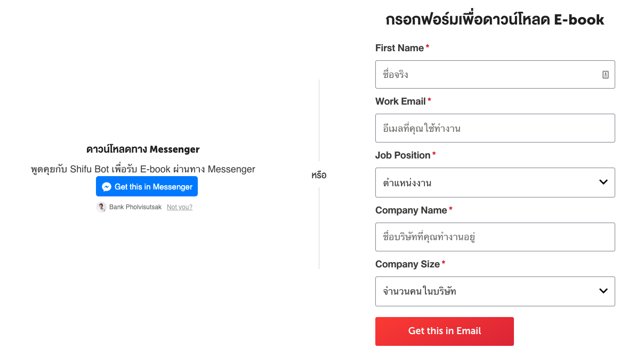Click the Shifu Bot description text
The image size is (644, 364).
point(143,169)
